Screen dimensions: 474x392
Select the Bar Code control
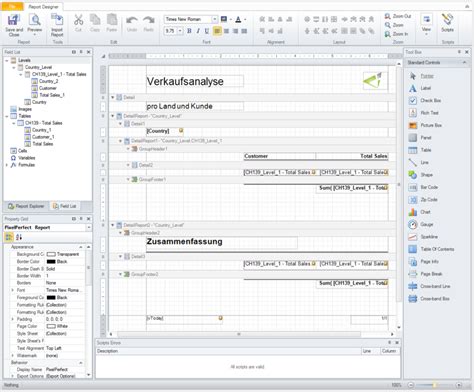coord(429,187)
